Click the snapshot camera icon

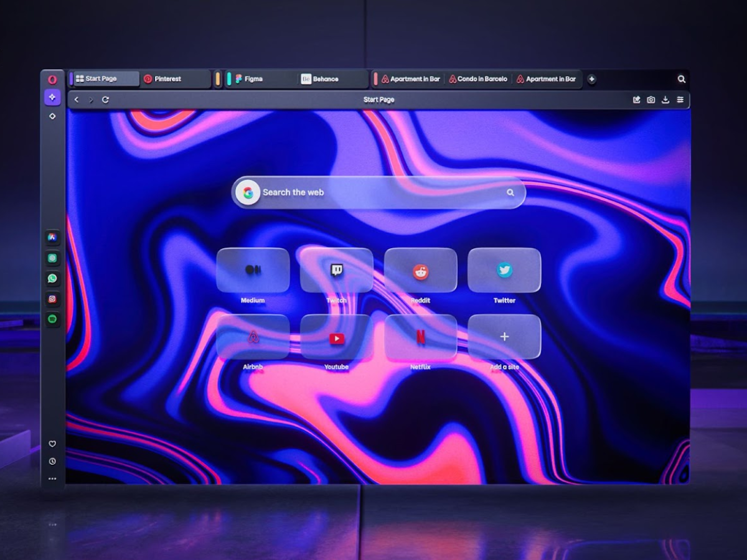coord(651,100)
